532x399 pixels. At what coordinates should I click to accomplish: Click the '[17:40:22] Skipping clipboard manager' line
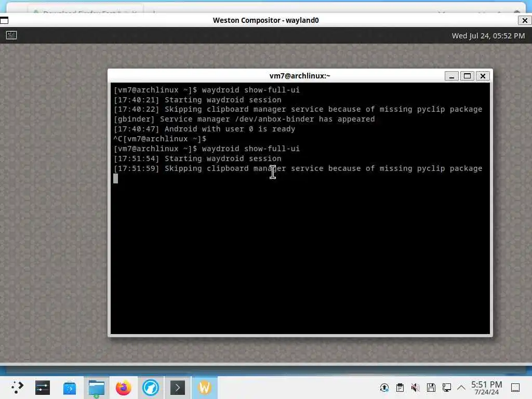click(298, 109)
